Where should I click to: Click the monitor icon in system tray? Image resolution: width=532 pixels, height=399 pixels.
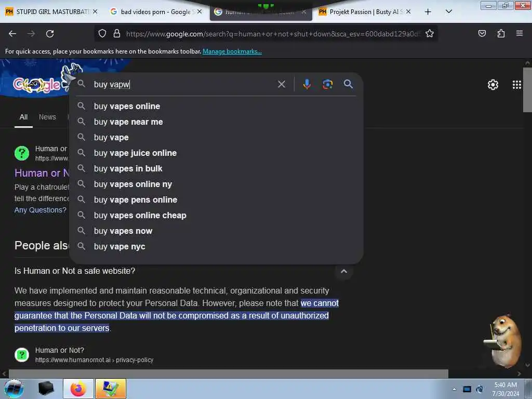(467, 389)
